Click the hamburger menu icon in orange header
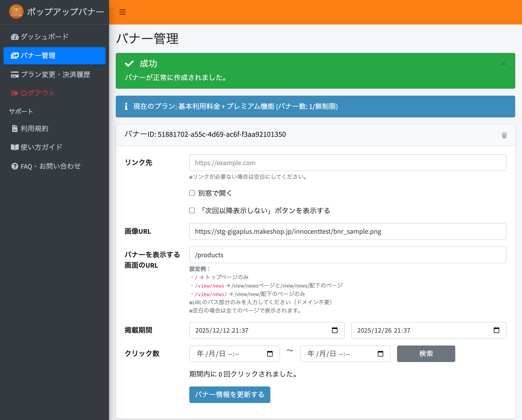 tap(123, 12)
